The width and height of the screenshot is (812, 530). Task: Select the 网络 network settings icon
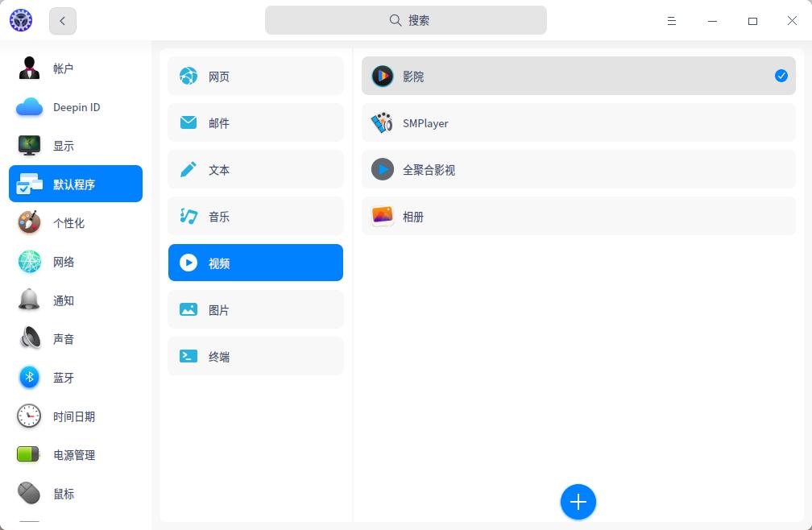tap(29, 262)
